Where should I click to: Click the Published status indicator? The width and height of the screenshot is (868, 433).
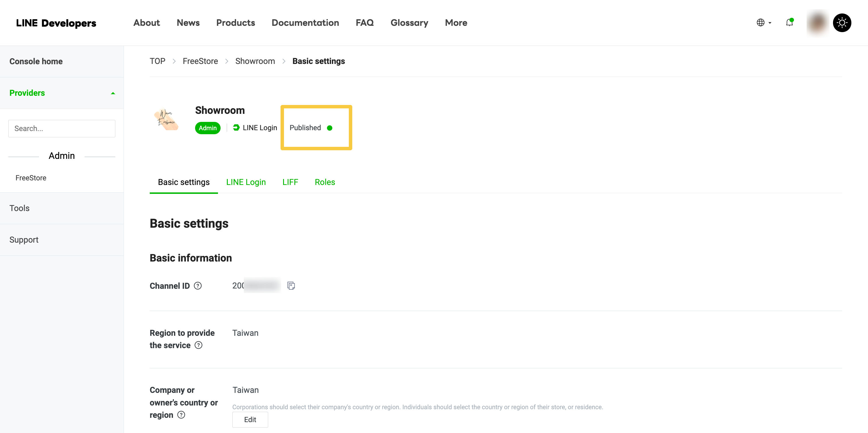tap(311, 128)
